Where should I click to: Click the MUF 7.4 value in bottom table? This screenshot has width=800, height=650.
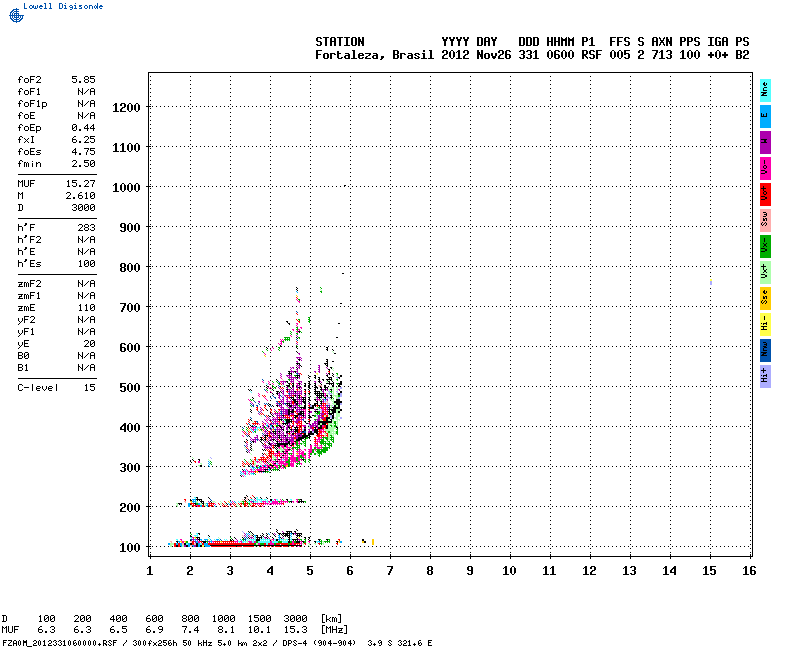click(x=190, y=630)
